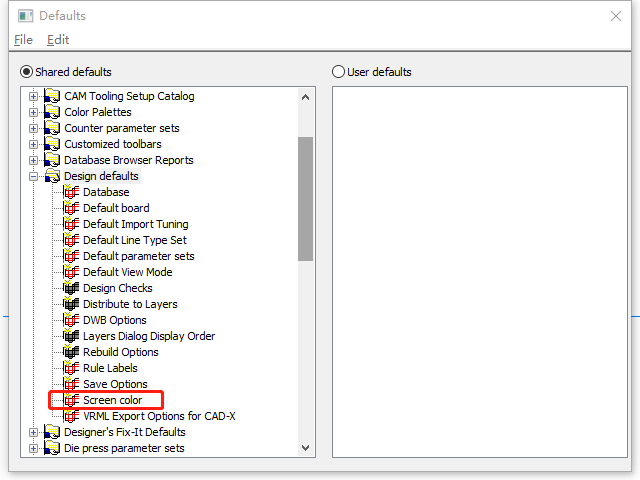Click the DWB Options icon

[71, 320]
